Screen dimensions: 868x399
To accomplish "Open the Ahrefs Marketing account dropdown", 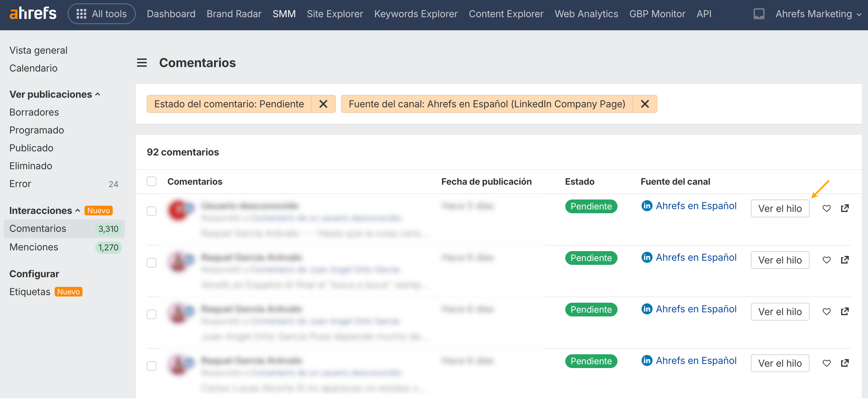I will click(x=819, y=14).
